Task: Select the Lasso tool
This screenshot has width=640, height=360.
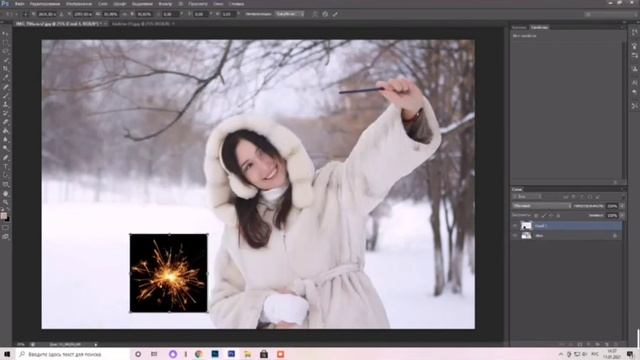Action: 5,51
